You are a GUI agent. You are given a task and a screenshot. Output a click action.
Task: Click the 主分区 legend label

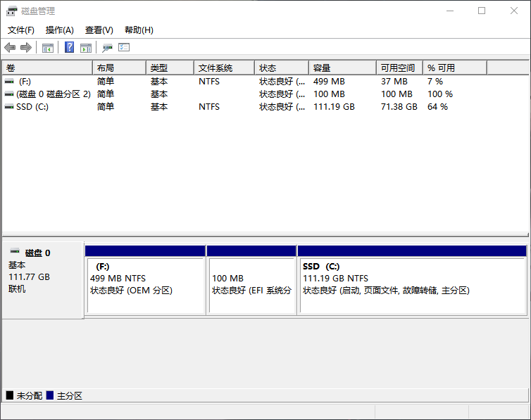[x=70, y=395]
